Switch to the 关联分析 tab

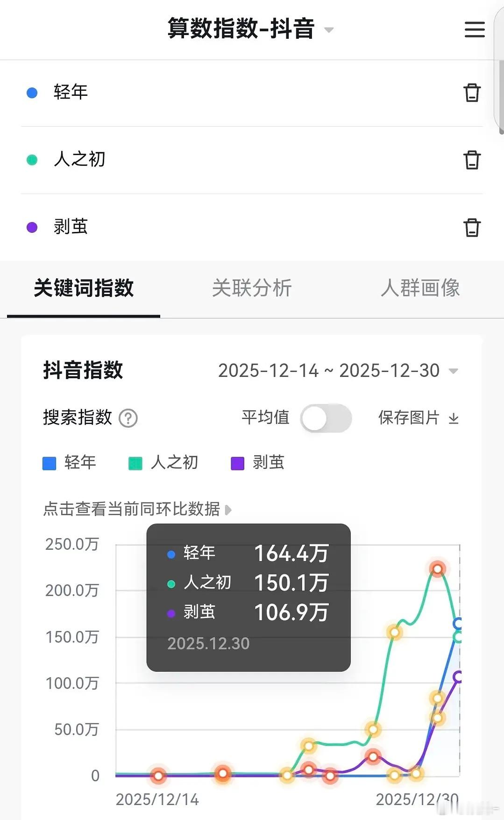252,288
